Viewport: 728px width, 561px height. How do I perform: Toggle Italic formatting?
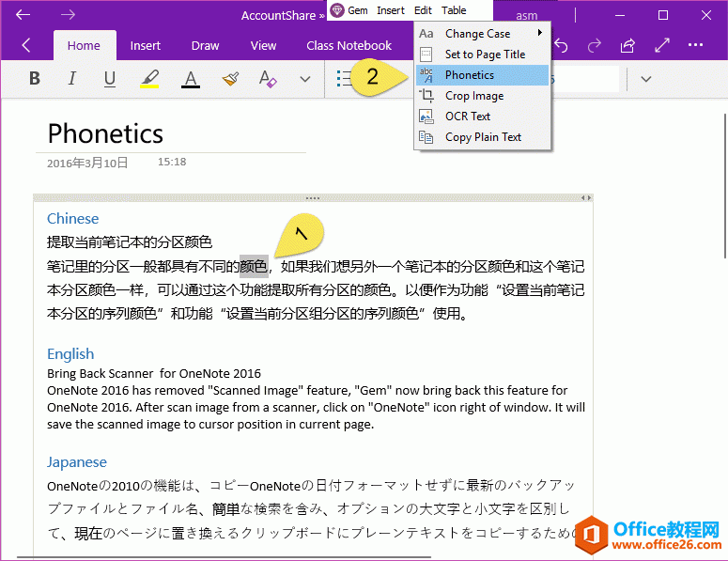[x=72, y=79]
